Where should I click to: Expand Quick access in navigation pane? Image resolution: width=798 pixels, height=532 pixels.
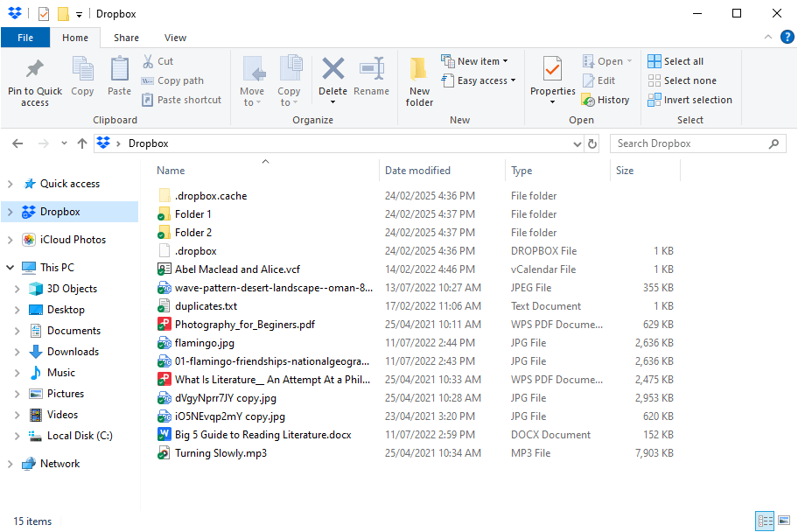[x=10, y=184]
